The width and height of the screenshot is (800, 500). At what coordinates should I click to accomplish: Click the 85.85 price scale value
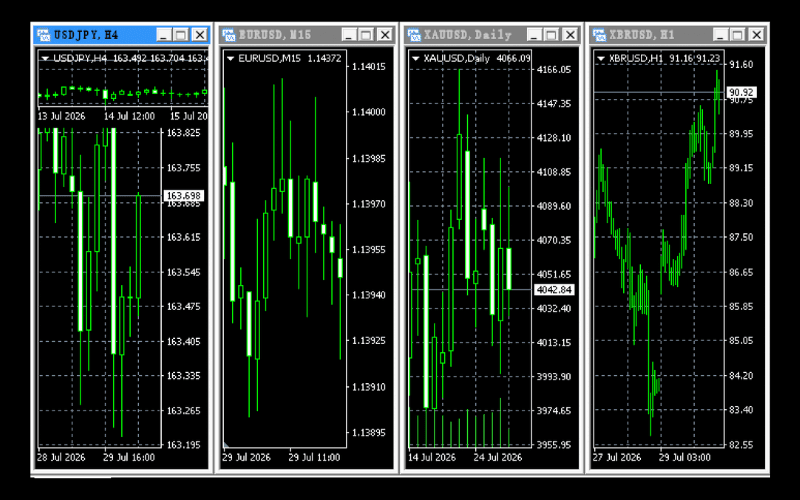pos(741,307)
